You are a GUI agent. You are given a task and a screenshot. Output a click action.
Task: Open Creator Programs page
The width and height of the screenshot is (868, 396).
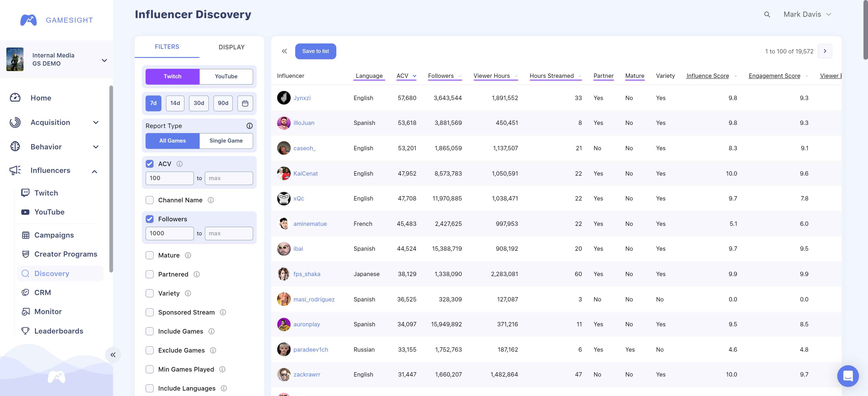click(66, 254)
